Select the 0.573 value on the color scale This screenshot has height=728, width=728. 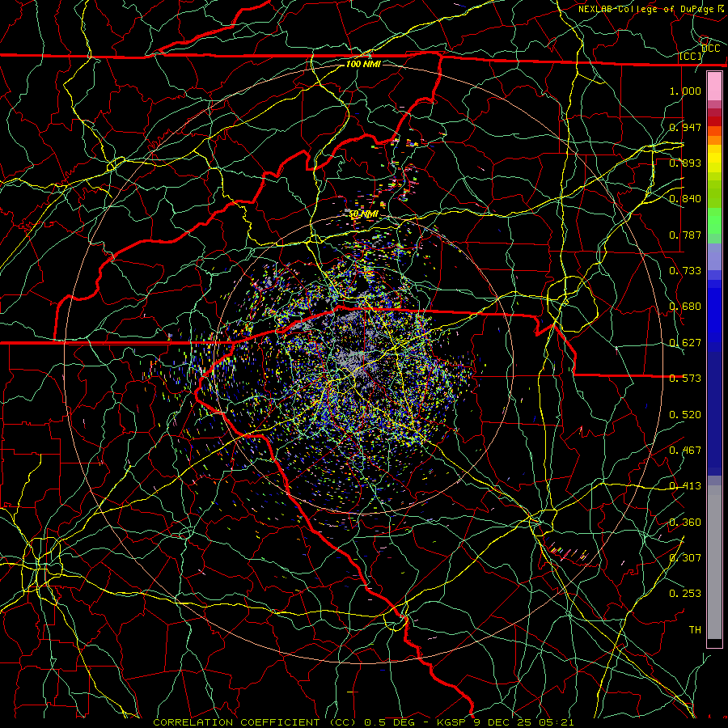(685, 379)
